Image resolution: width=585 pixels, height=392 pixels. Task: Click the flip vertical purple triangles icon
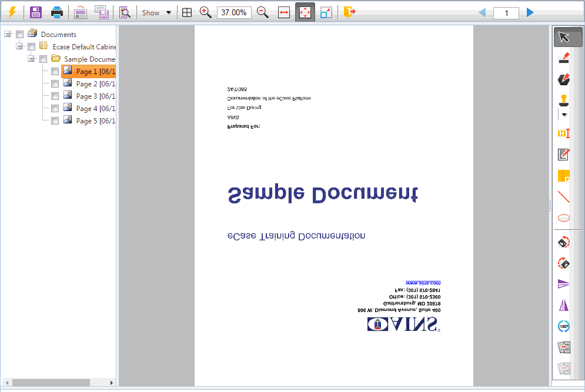(x=564, y=284)
